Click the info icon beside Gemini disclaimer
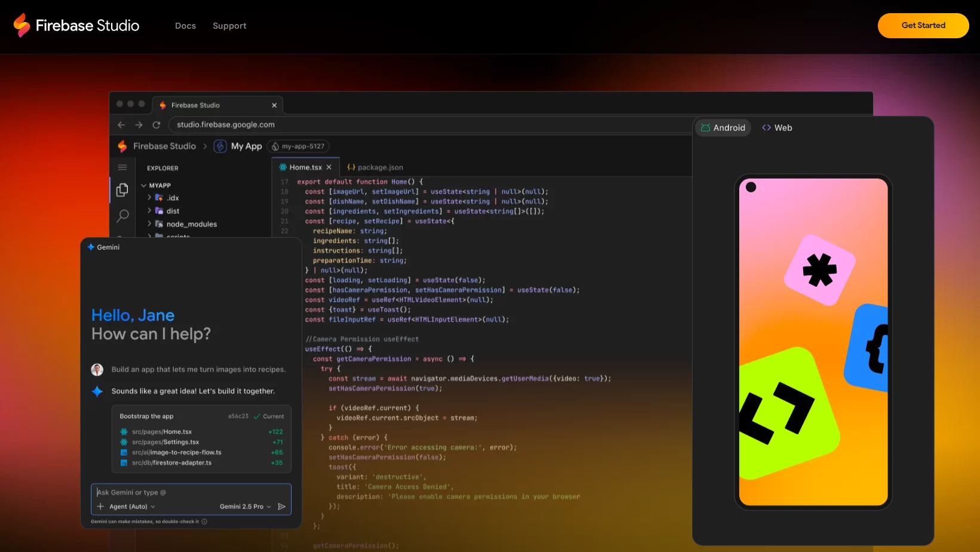The image size is (980, 552). tap(204, 522)
